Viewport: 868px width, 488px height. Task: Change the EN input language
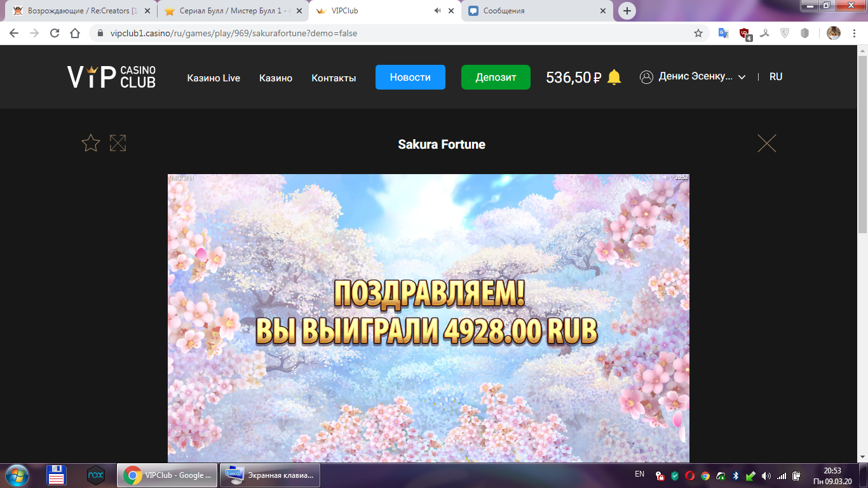(639, 475)
